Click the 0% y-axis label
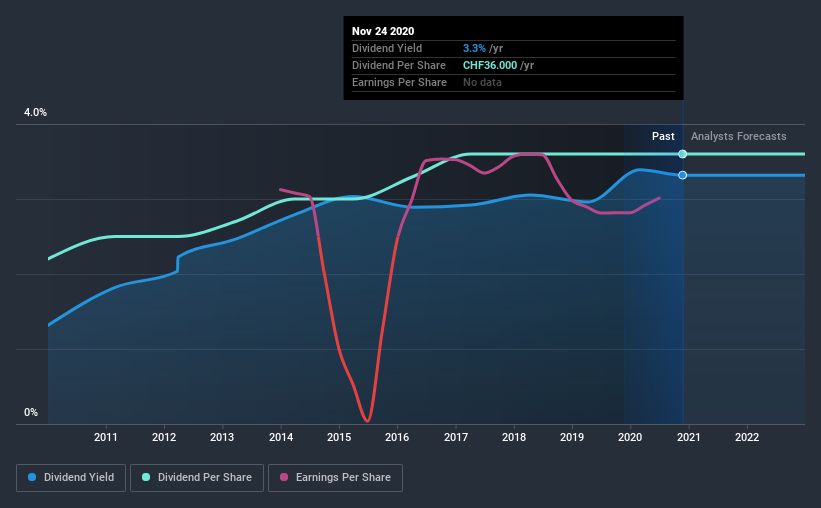The height and width of the screenshot is (508, 821). [31, 413]
